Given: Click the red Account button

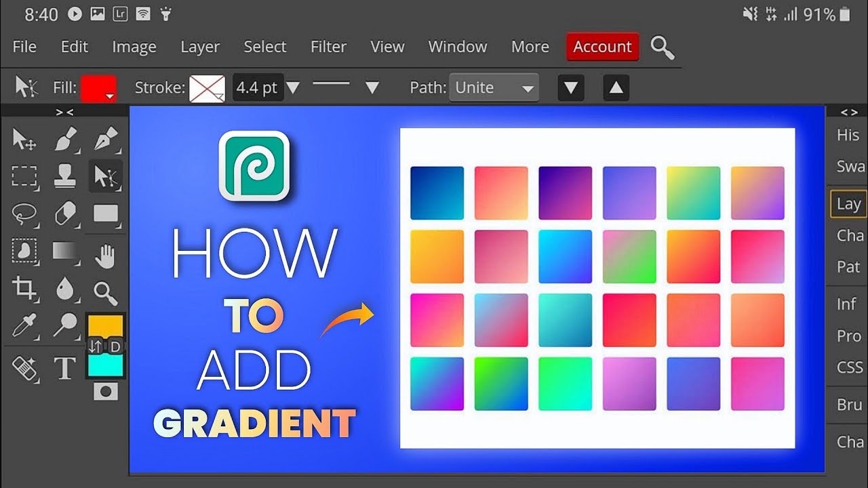Looking at the screenshot, I should (x=602, y=47).
